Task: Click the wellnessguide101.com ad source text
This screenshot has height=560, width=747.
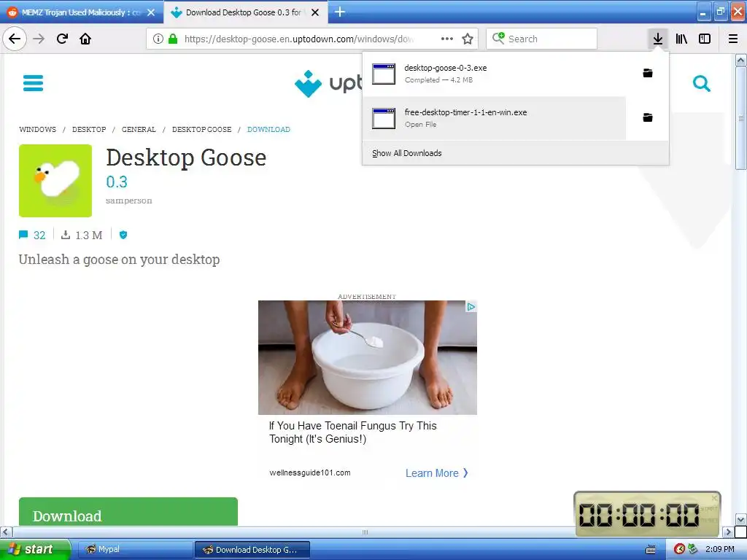Action: tap(309, 472)
